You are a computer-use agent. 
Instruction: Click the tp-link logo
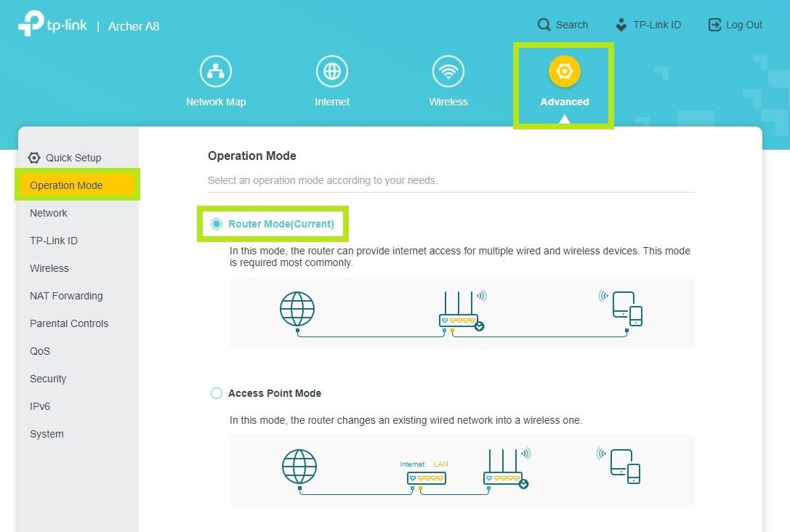[x=53, y=25]
